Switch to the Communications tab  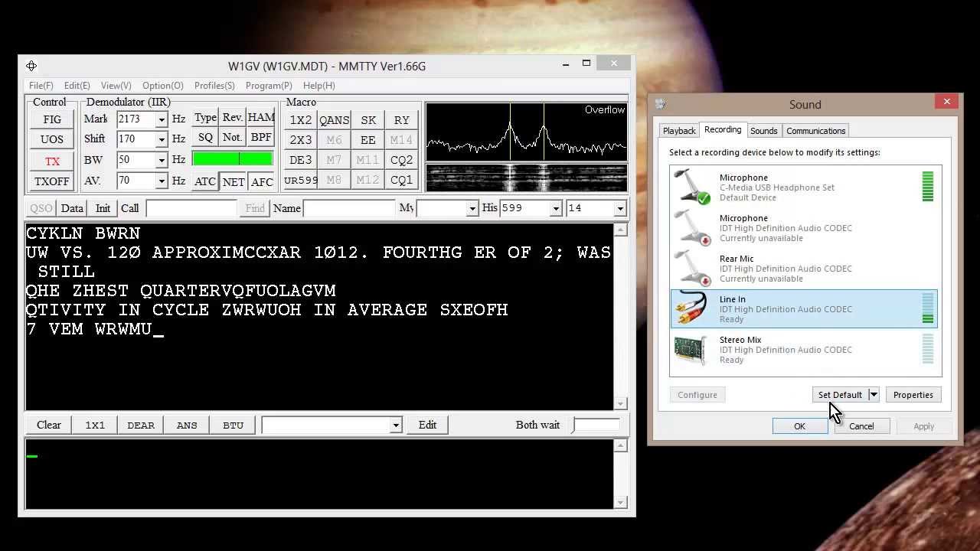pyautogui.click(x=815, y=131)
